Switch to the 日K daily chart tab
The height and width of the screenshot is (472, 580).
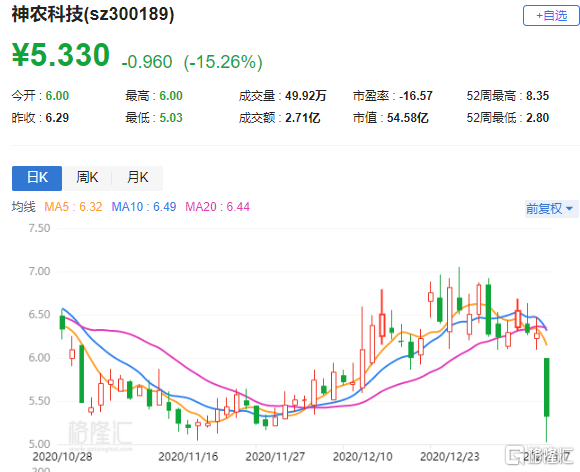tap(37, 178)
